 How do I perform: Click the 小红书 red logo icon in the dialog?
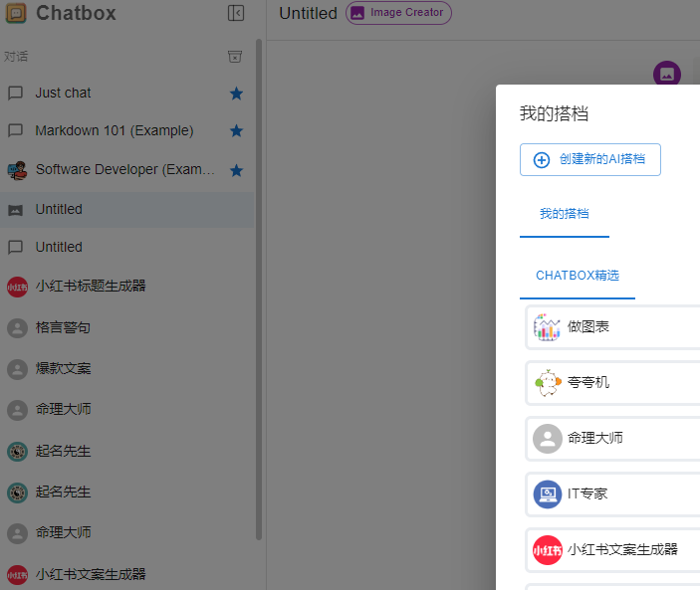548,550
